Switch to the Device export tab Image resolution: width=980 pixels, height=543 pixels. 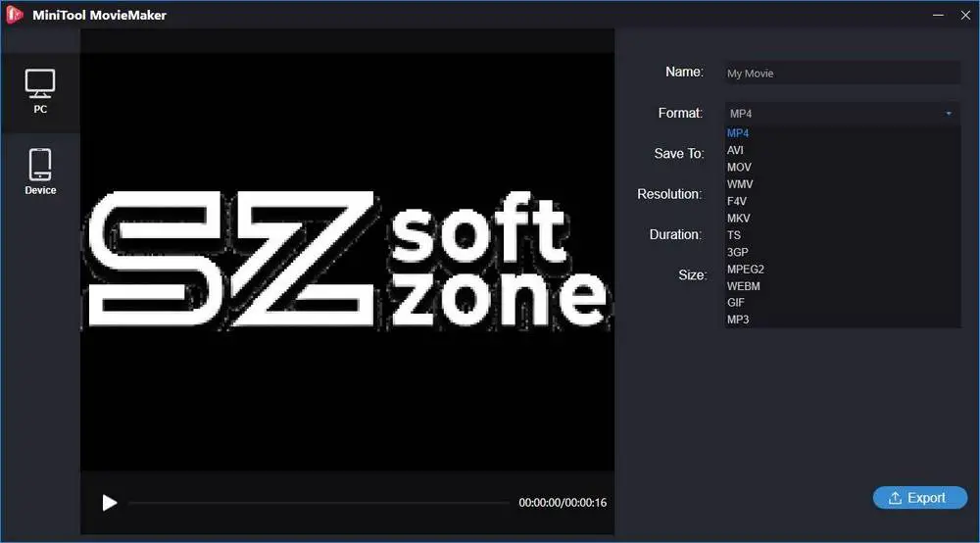coord(40,172)
